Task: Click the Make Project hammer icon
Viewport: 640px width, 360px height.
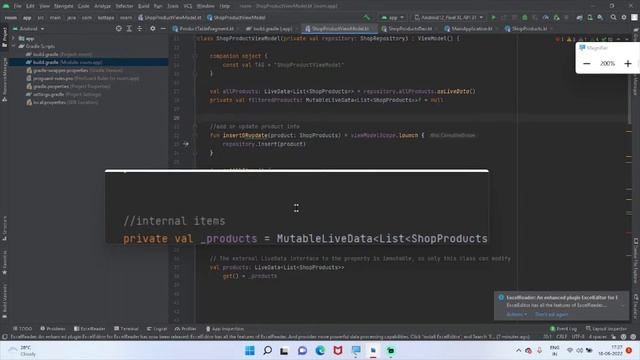Action: coord(367,18)
